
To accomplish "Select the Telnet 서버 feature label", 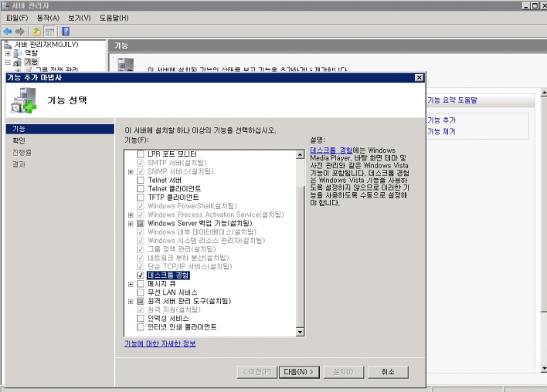I will coord(165,180).
